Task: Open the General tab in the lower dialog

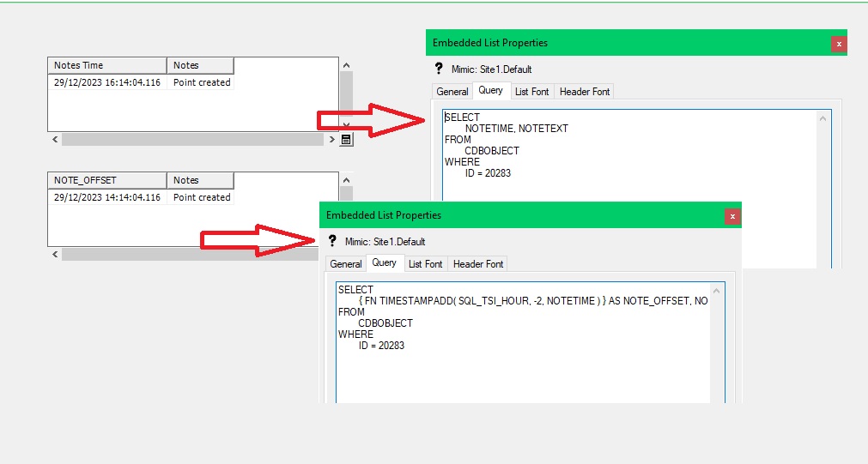Action: (346, 264)
